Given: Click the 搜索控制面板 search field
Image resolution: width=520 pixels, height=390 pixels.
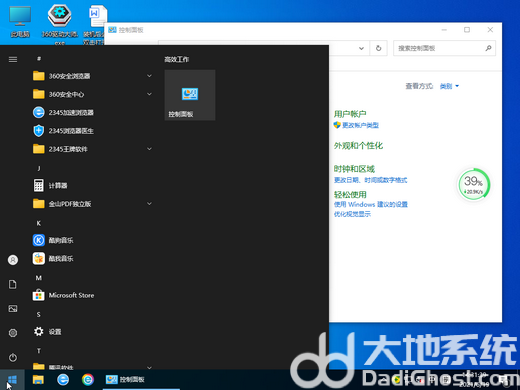Looking at the screenshot, I should pos(444,48).
